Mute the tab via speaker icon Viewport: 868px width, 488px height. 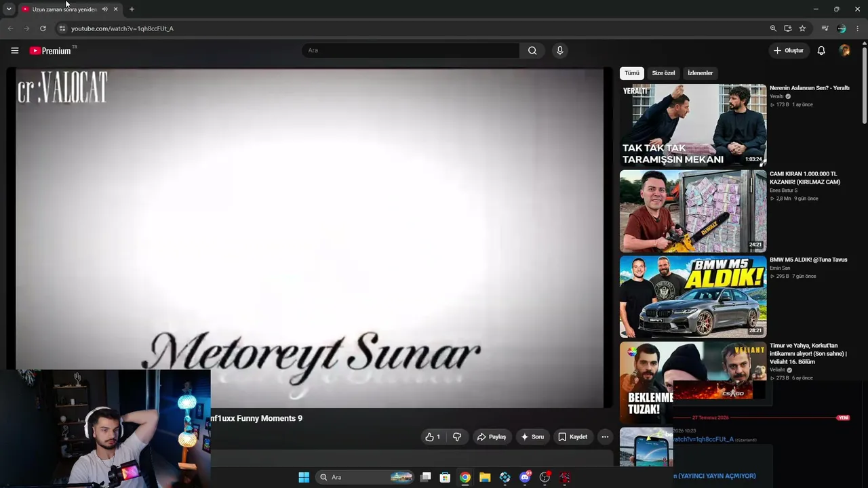click(104, 9)
